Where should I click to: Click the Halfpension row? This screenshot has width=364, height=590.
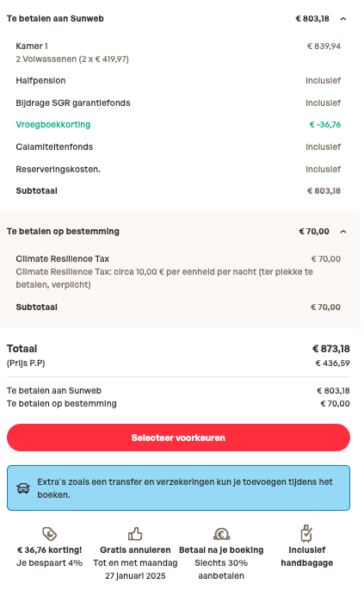[178, 80]
